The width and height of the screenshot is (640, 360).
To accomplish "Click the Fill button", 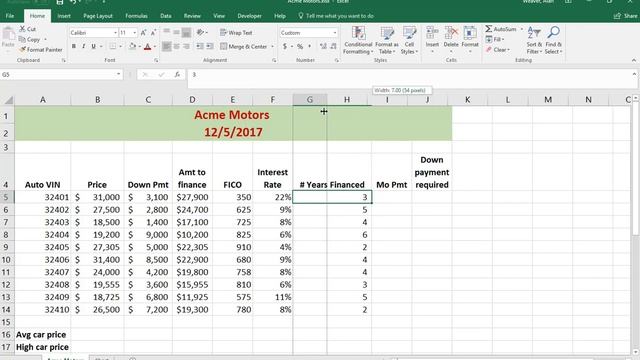I will point(495,39).
